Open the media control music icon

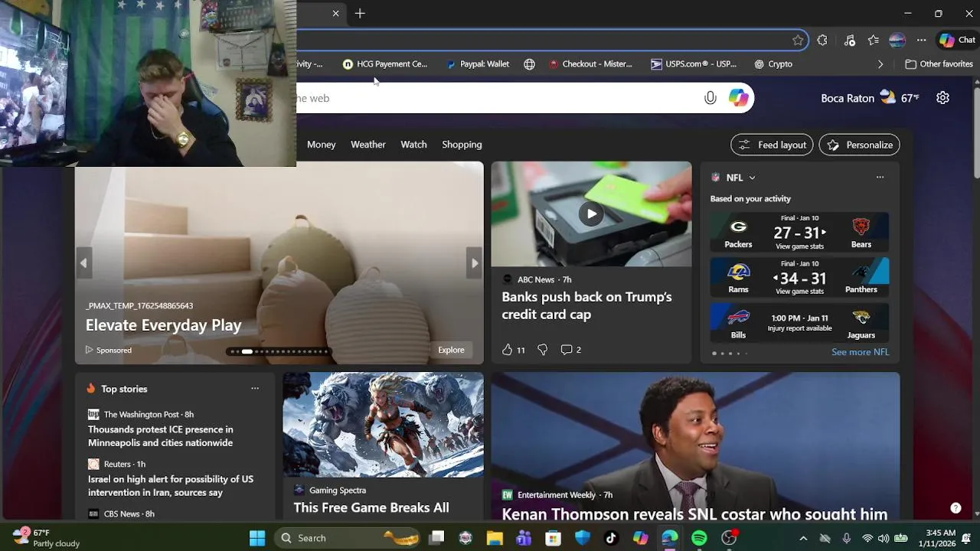coord(849,41)
